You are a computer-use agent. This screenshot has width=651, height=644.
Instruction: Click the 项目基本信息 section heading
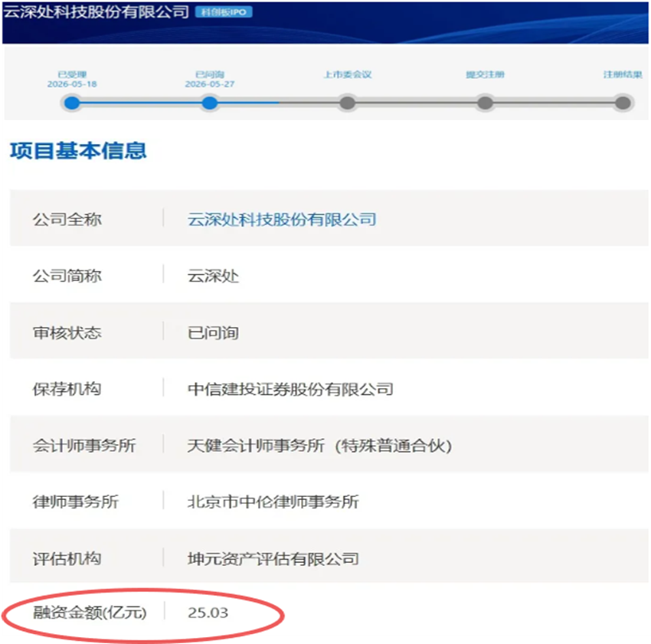[78, 150]
